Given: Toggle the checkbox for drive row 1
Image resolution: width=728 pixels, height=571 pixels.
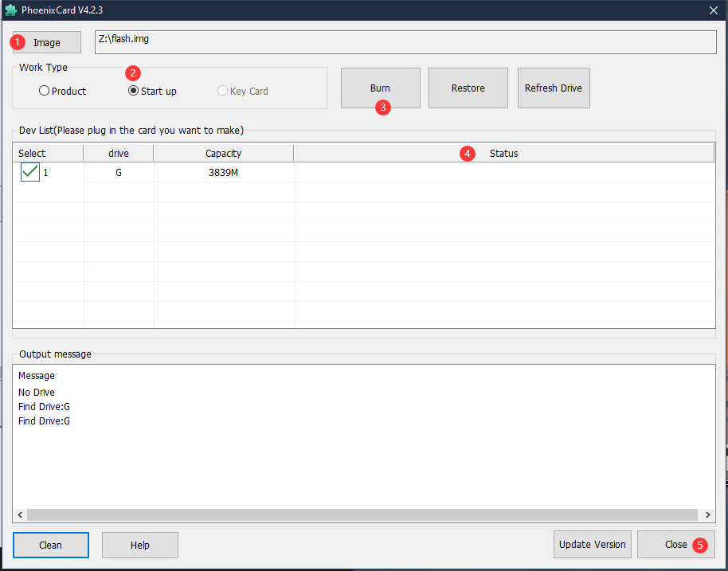Looking at the screenshot, I should click(30, 172).
